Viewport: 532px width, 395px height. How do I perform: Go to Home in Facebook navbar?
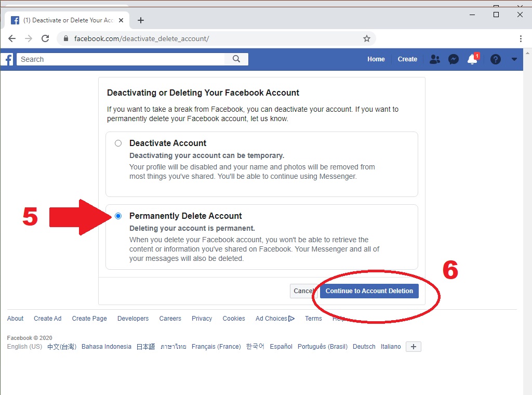point(376,59)
